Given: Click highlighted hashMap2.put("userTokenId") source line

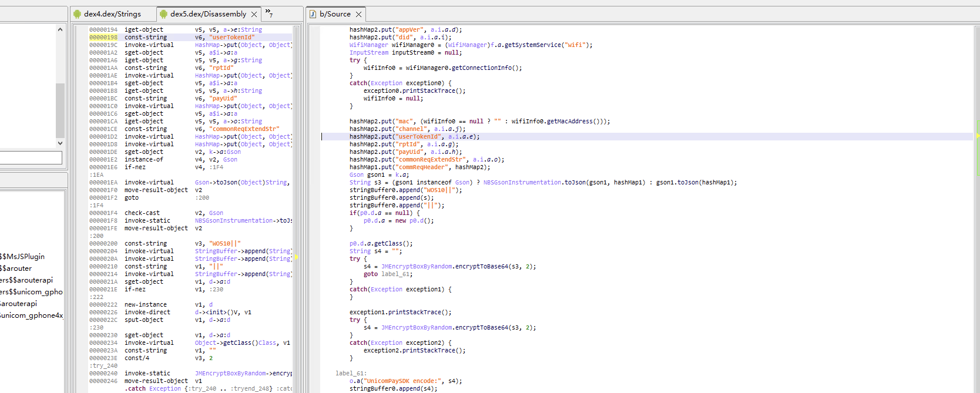Looking at the screenshot, I should (x=414, y=136).
